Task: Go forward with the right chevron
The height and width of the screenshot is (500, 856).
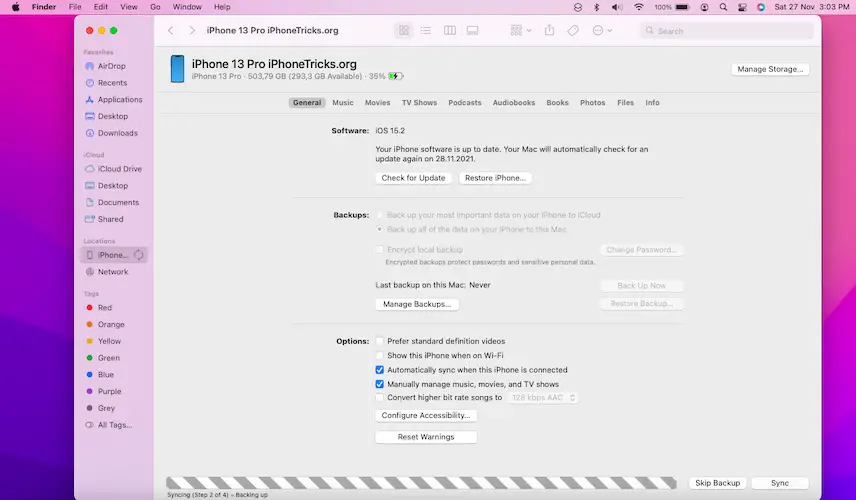Action: [x=192, y=31]
